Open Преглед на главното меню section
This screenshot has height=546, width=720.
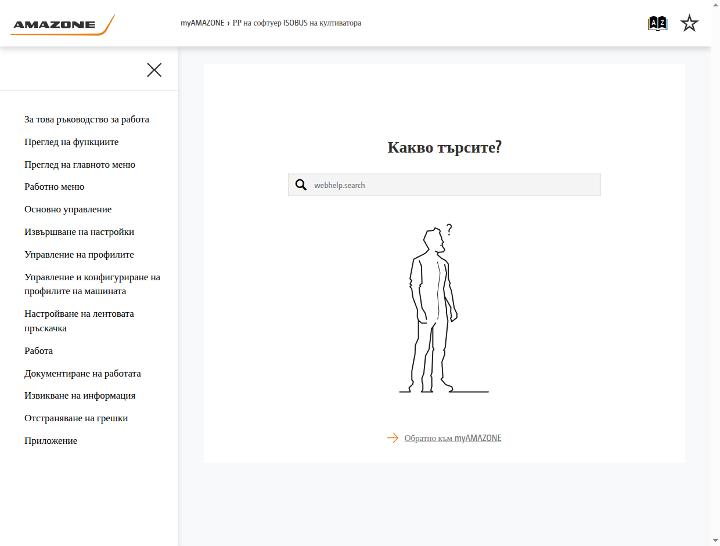pos(80,164)
